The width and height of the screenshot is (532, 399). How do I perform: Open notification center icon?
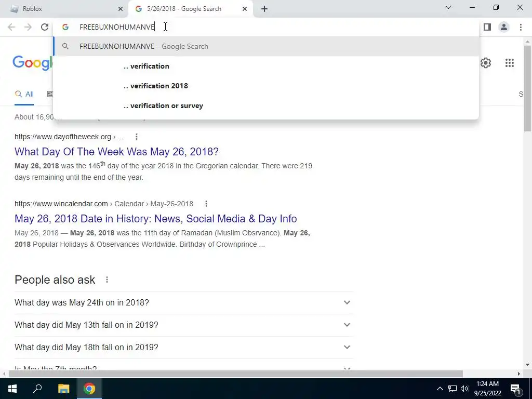pos(515,389)
